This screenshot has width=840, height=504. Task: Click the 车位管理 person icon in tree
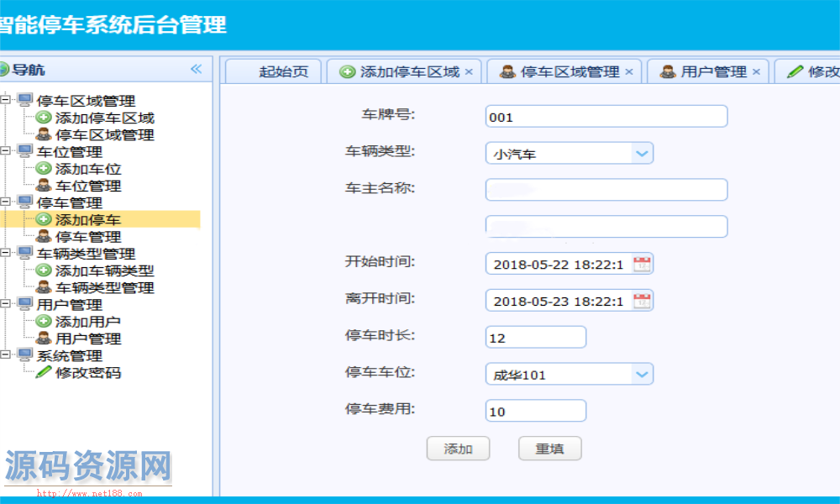pos(44,186)
